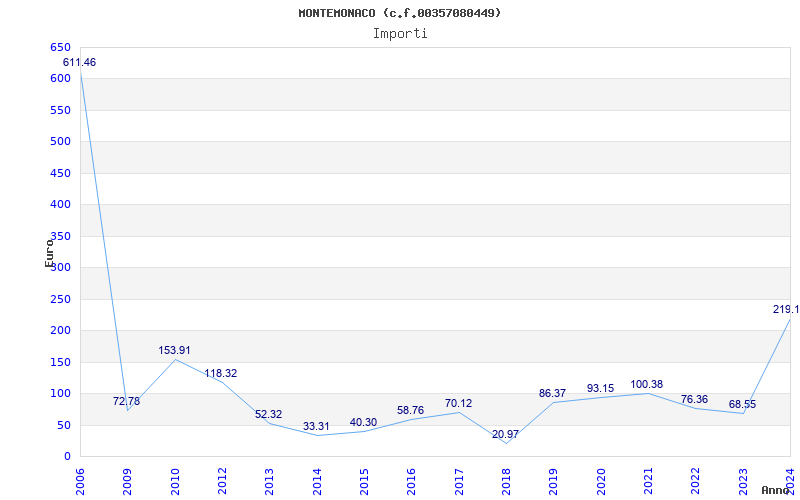Click the 2012 x-axis year label
The height and width of the screenshot is (500, 800).
(222, 481)
